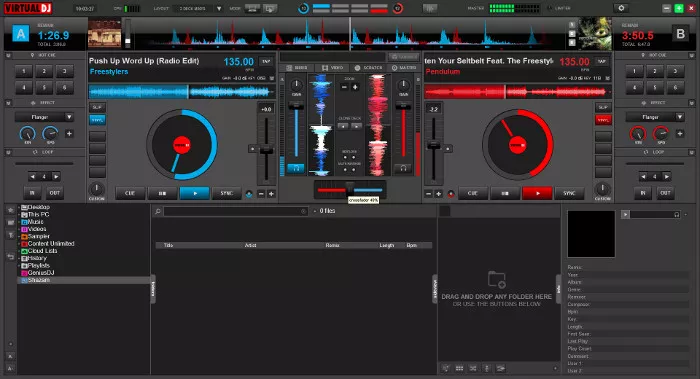Viewport: 700px width, 379px height.
Task: Click deck B pitch slider handle
Action: pos(433,146)
